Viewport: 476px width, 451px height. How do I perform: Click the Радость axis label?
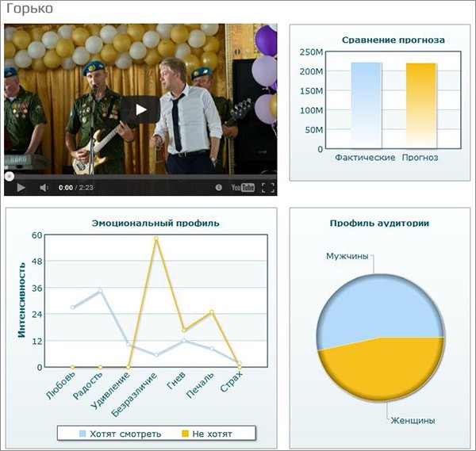pyautogui.click(x=88, y=385)
